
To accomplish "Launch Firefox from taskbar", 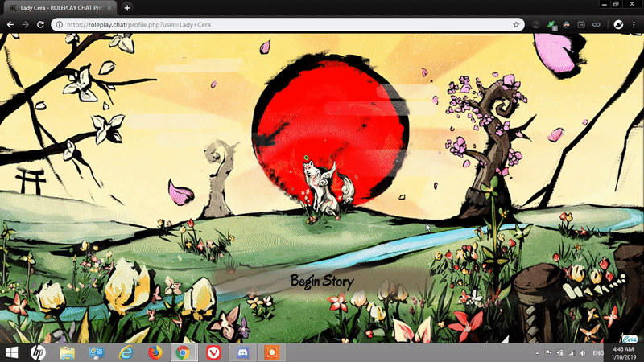I will coord(155,352).
